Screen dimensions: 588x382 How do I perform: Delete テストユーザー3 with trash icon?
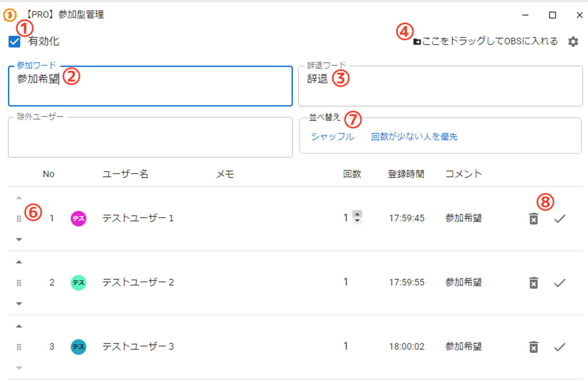533,347
